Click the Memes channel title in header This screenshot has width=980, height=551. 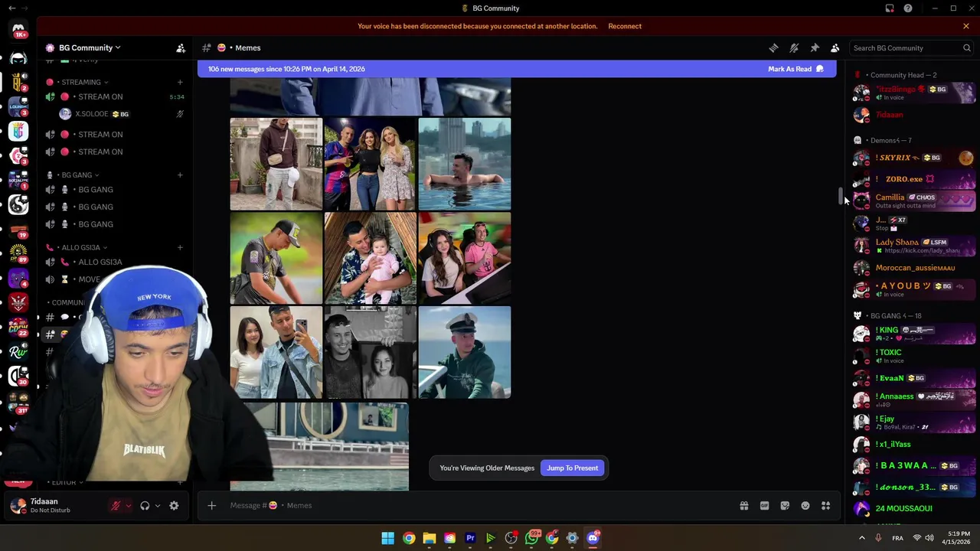(247, 47)
